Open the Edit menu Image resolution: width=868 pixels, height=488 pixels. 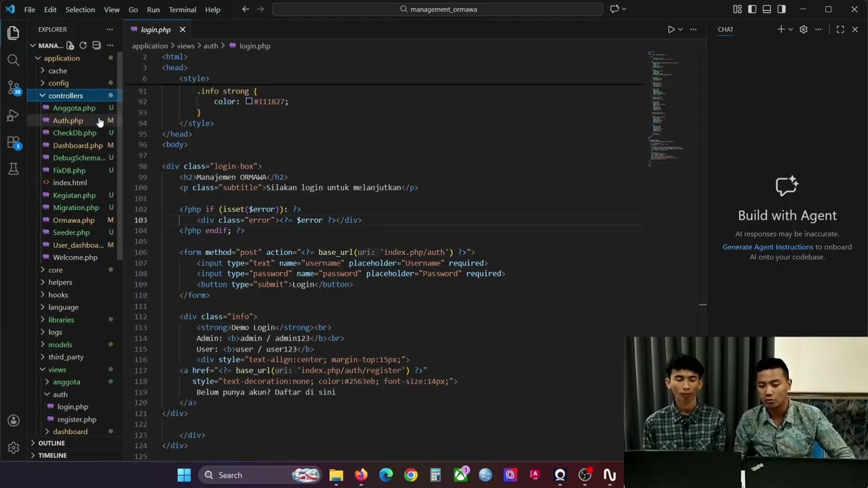click(x=50, y=9)
